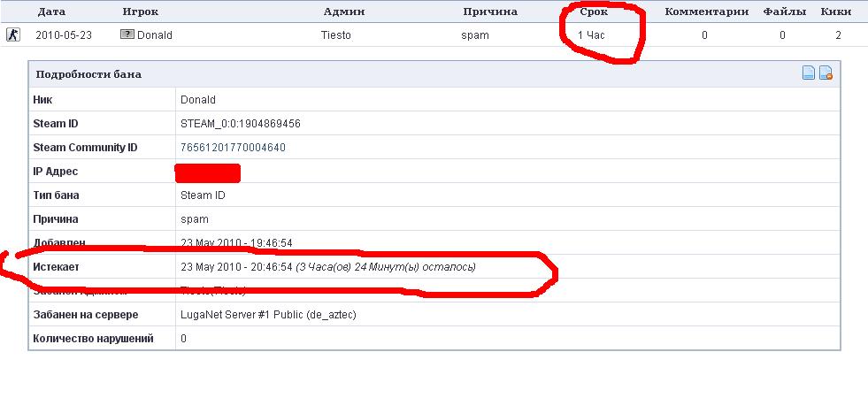This screenshot has width=868, height=398.
Task: Click the Кики count value 2
Action: pyautogui.click(x=838, y=35)
